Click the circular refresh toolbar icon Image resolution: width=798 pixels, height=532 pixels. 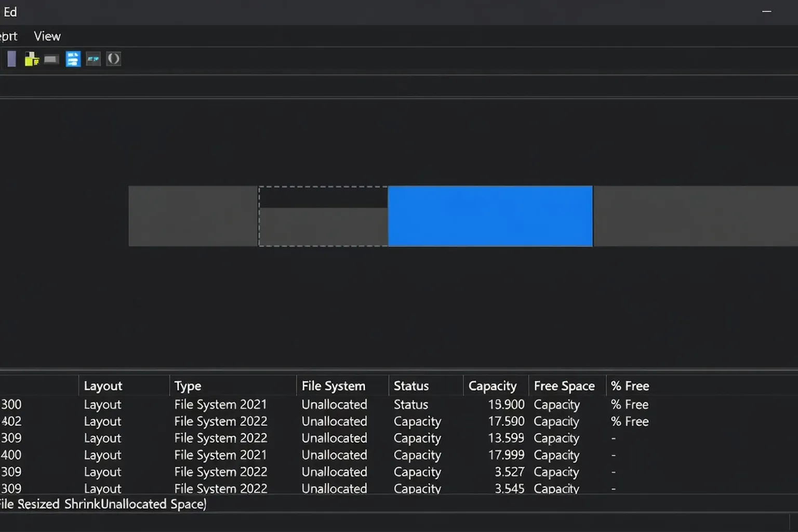click(113, 59)
